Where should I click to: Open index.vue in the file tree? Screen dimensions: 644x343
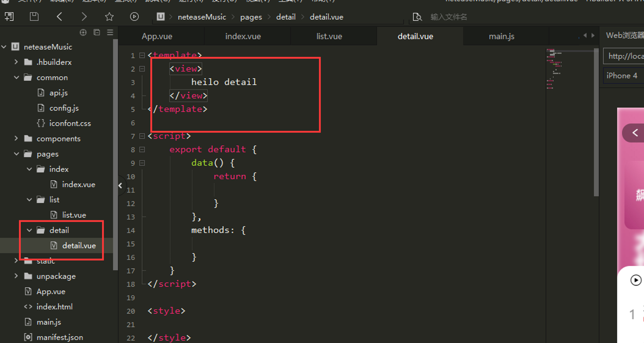click(79, 185)
